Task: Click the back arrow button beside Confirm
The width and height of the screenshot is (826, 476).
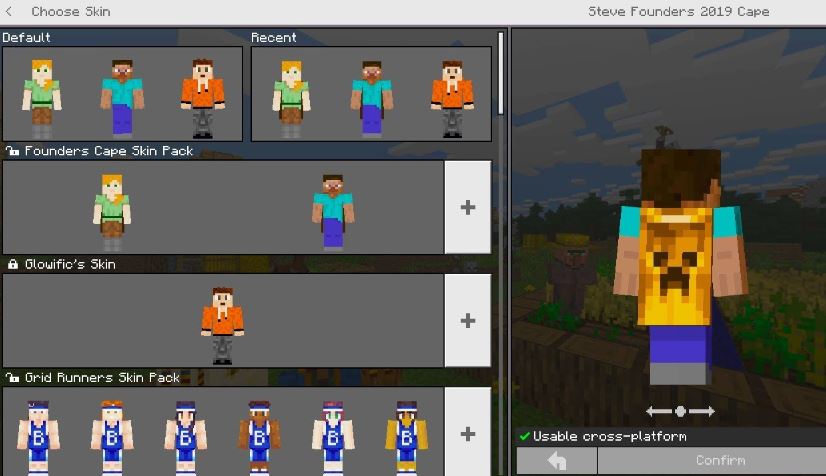Action: [557, 461]
